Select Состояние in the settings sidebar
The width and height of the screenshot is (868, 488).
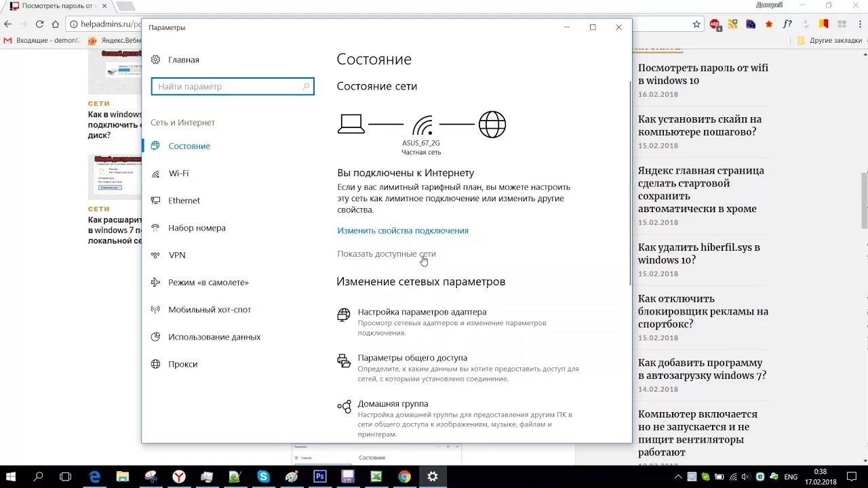(180, 146)
